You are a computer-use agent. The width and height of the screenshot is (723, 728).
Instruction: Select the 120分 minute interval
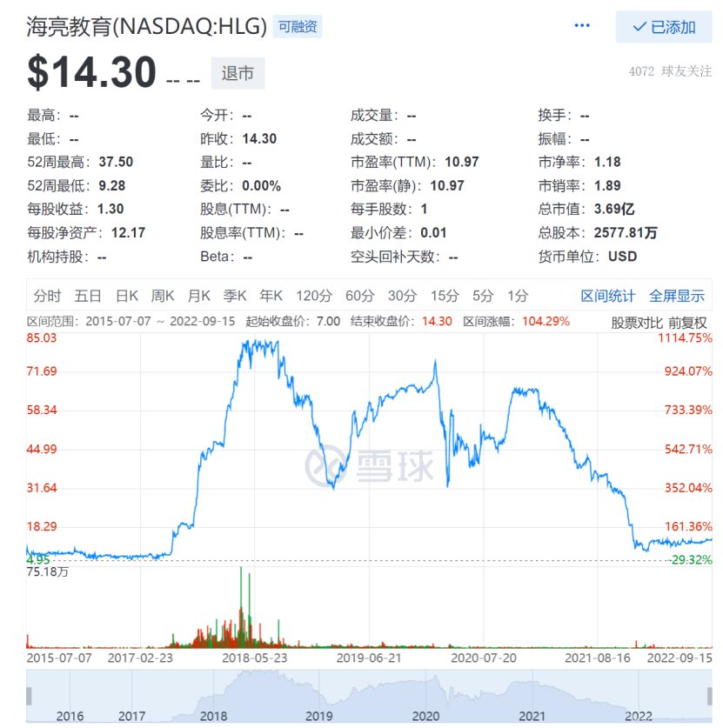(x=313, y=296)
